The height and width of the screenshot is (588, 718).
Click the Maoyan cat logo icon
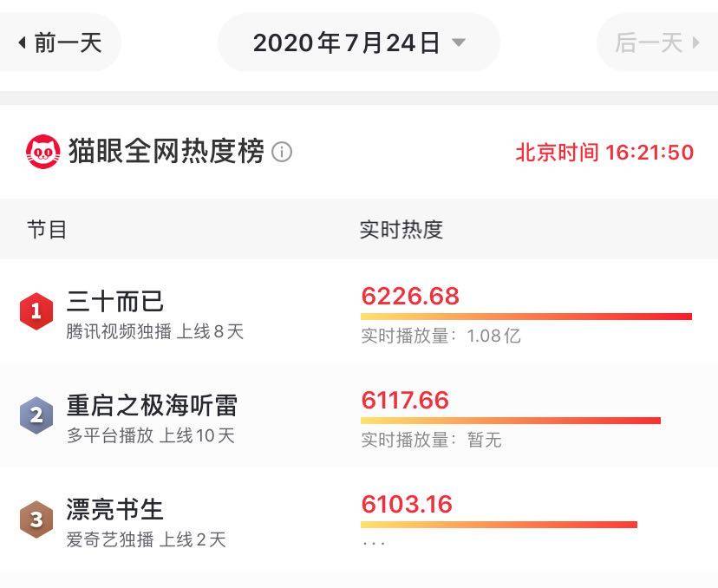41,149
